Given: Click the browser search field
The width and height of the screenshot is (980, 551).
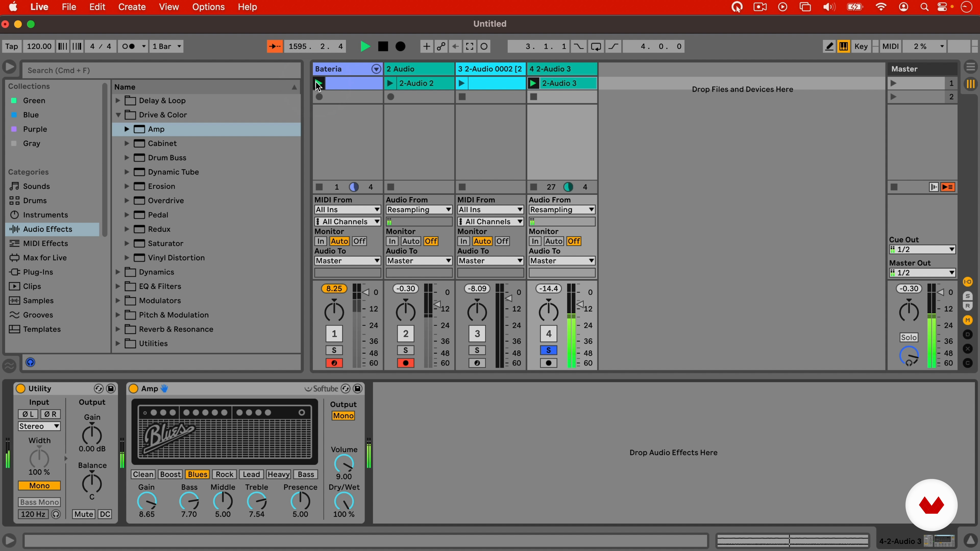Looking at the screenshot, I should pos(162,70).
